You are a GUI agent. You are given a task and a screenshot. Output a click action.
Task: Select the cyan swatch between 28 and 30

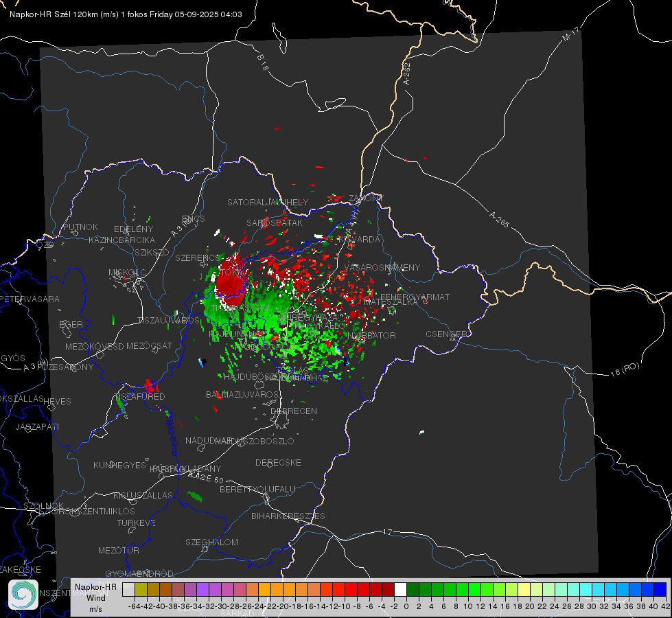click(586, 590)
